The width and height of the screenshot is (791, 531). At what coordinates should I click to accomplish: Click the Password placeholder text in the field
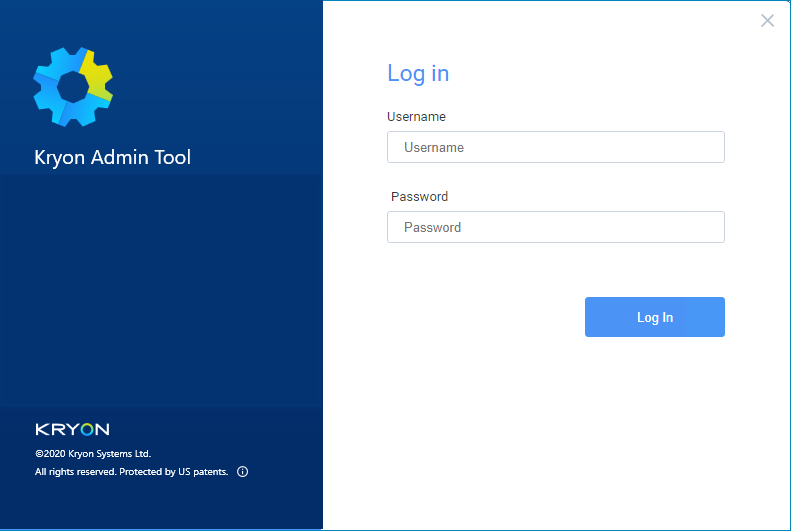point(432,227)
